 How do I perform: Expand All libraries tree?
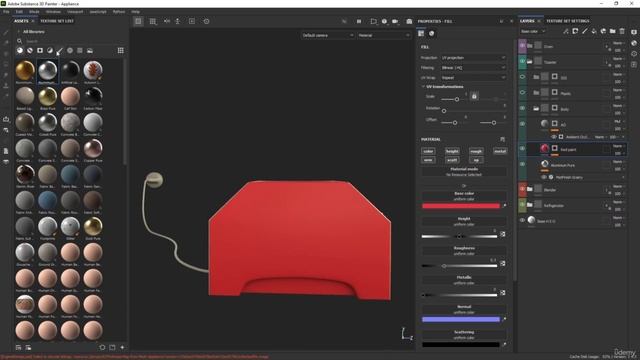click(x=19, y=32)
